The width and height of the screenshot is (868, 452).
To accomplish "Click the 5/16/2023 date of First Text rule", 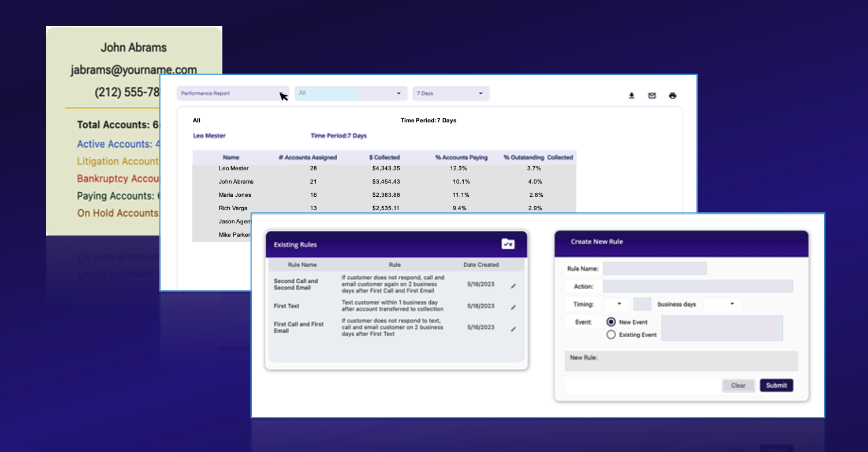I will (x=481, y=306).
